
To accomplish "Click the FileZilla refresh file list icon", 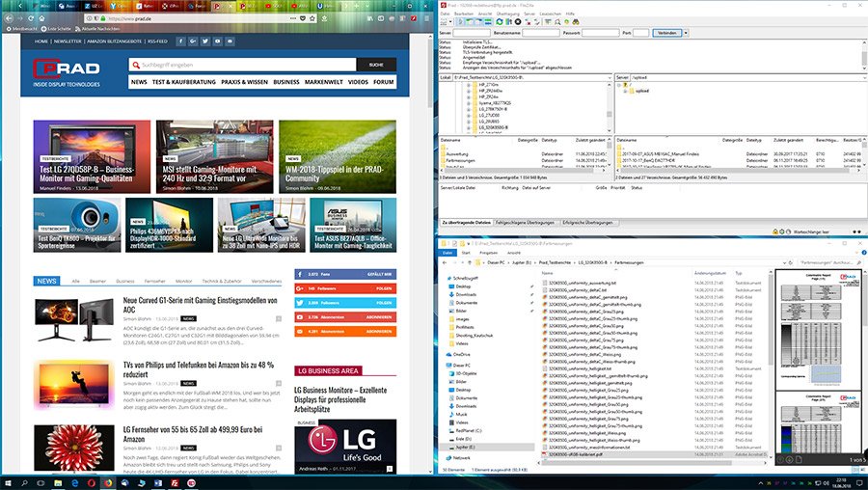I will pos(499,23).
